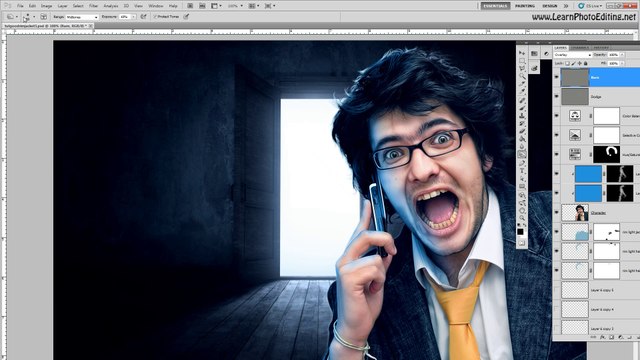Open the layer Opacity slider arrow
The height and width of the screenshot is (360, 640).
(x=622, y=55)
